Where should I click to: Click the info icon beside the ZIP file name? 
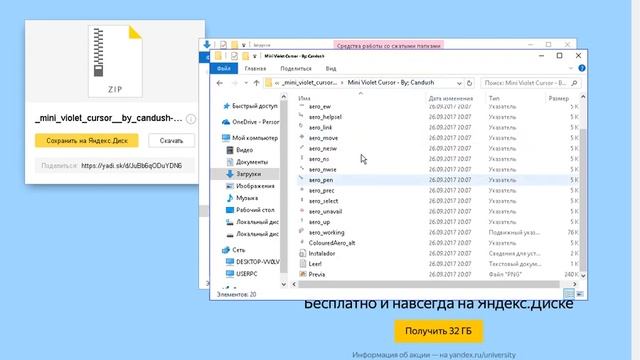191,119
